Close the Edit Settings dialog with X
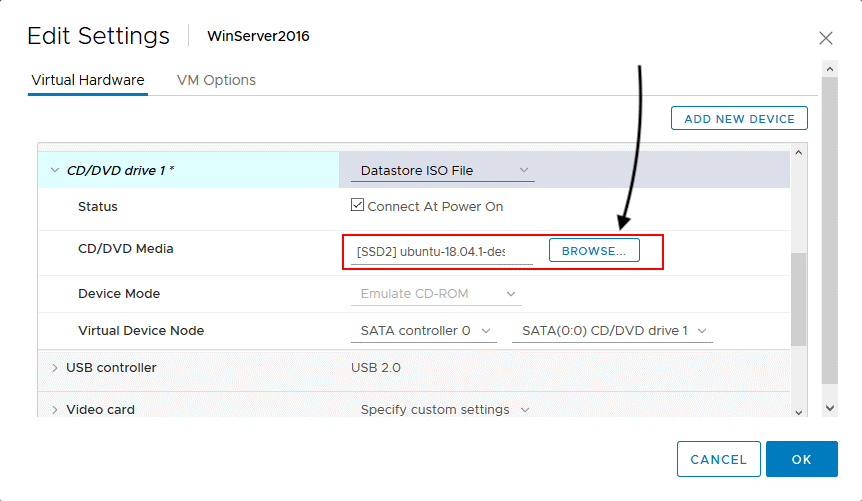 [825, 38]
